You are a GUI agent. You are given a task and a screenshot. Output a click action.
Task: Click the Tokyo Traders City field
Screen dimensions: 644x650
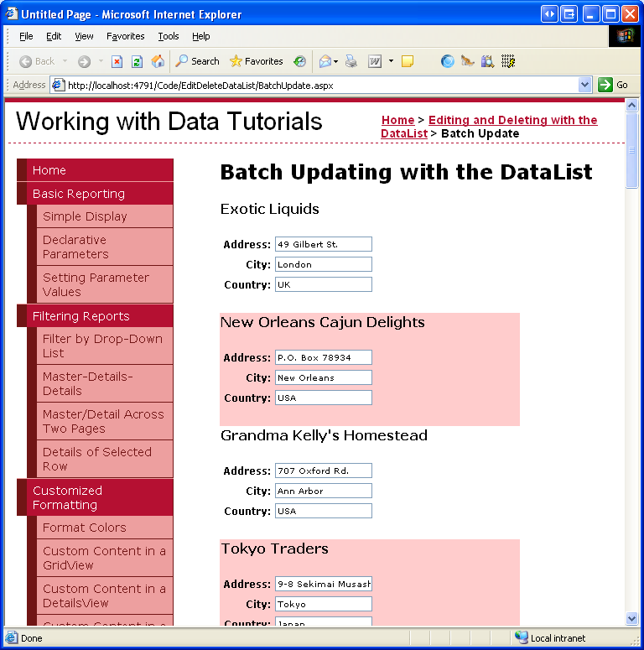pyautogui.click(x=323, y=604)
